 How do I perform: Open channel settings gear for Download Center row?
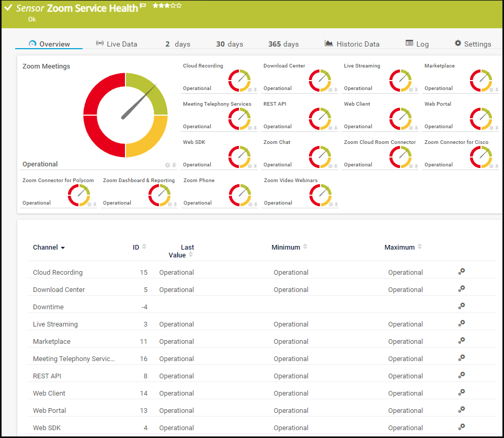point(462,289)
